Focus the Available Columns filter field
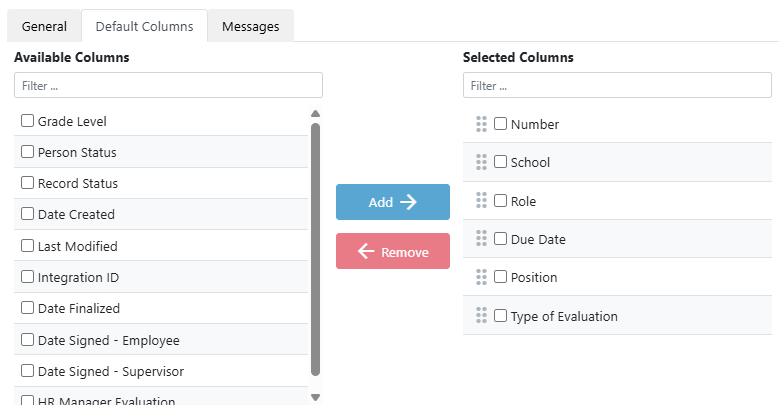Image resolution: width=783 pixels, height=411 pixels. click(x=168, y=85)
